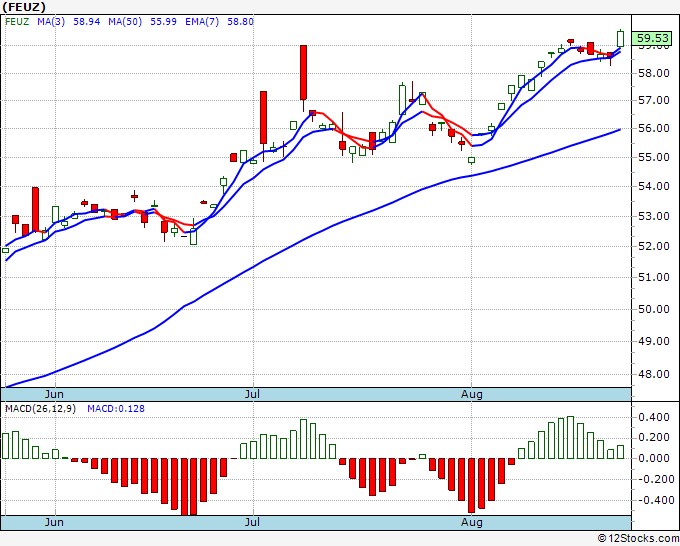Click the 58.94 MA(3) value

tap(86, 22)
